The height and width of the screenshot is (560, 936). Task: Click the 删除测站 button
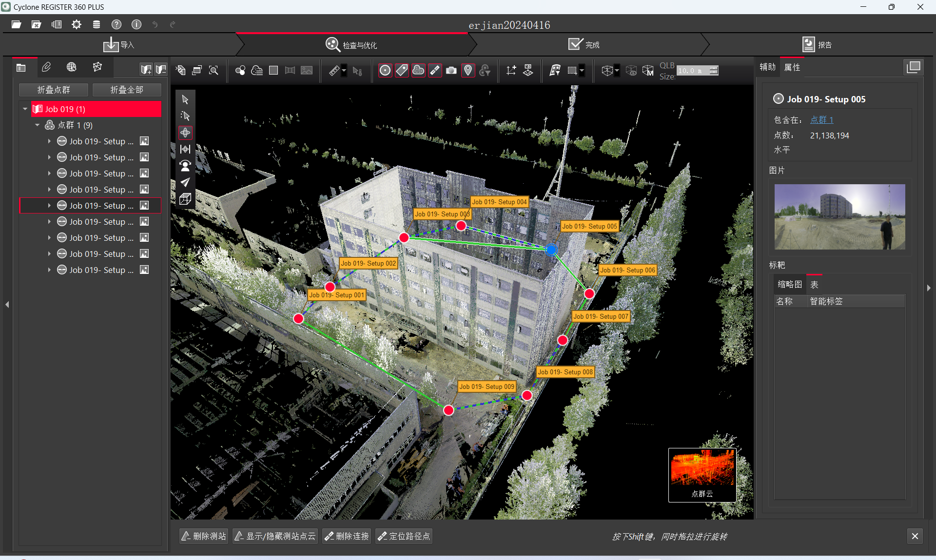[204, 536]
